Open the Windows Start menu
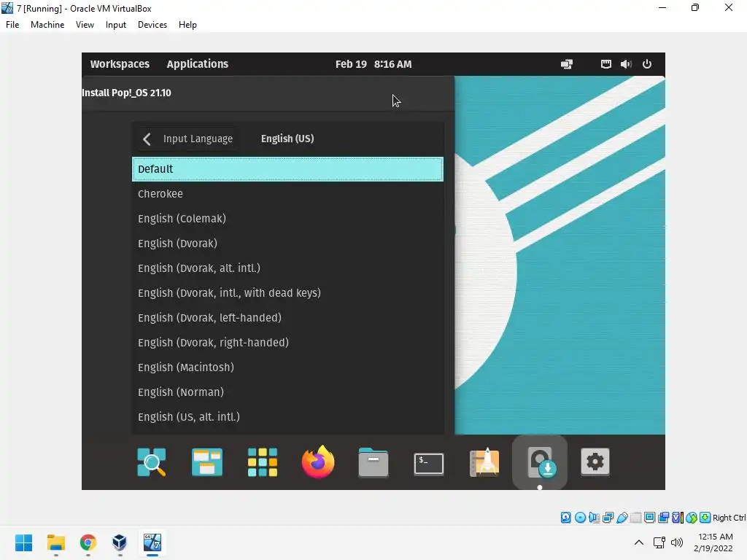747x560 pixels. tap(23, 542)
